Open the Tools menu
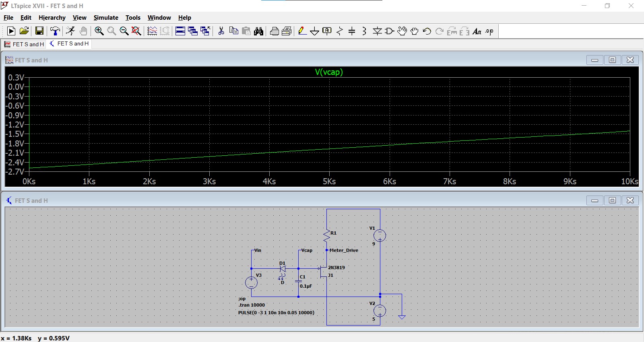This screenshot has height=342, width=644. pos(133,18)
